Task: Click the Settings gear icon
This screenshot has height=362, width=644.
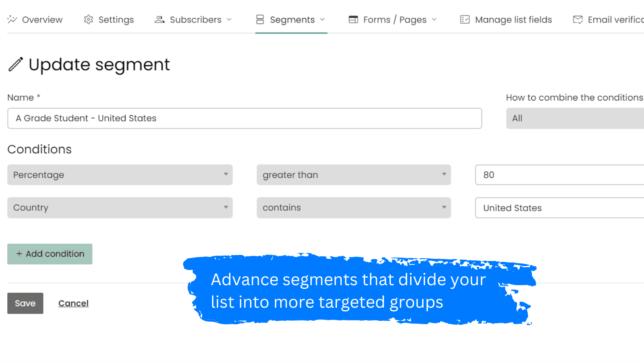Action: tap(89, 19)
